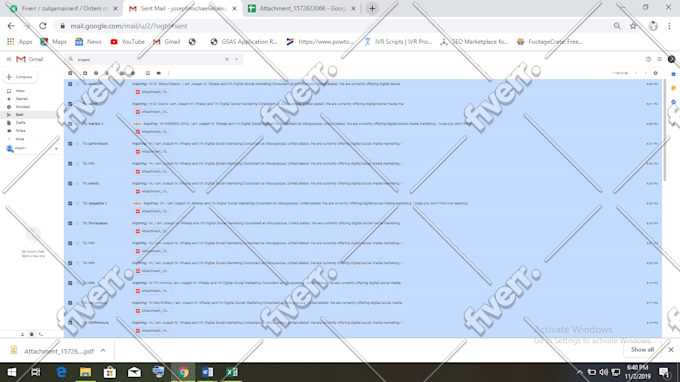Open the Drafts folder
680x382 pixels.
tap(20, 123)
